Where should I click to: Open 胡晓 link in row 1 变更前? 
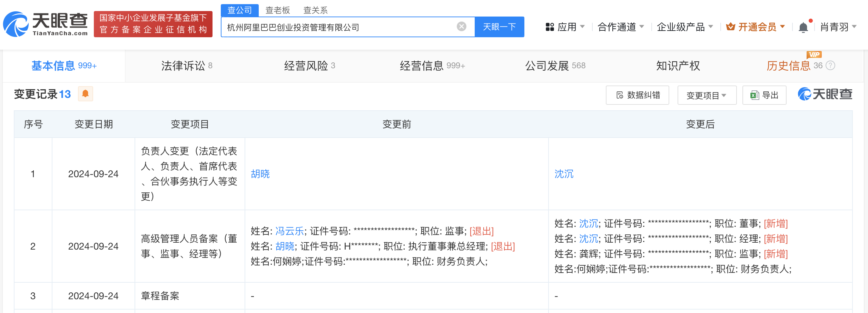[x=260, y=174]
